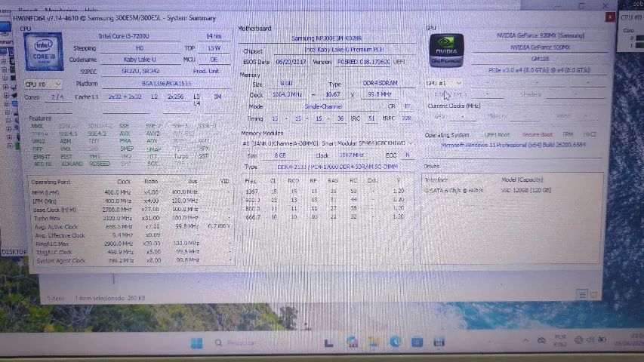
Task: Open the GPU #1 selector dropdown
Action: pyautogui.click(x=444, y=83)
